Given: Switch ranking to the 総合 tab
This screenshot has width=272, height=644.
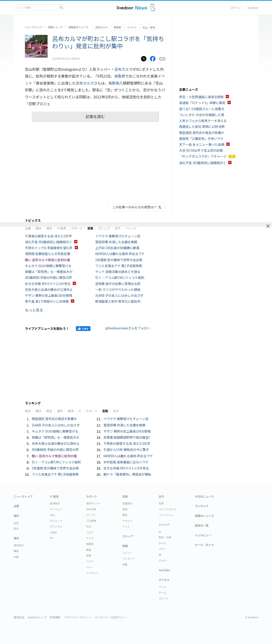Looking at the screenshot, I should [28, 411].
